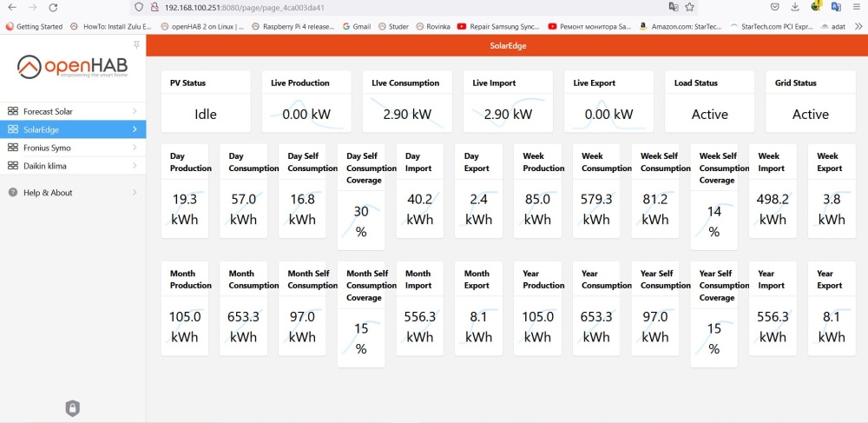
Task: Click the Live Production widget card
Action: [x=306, y=102]
